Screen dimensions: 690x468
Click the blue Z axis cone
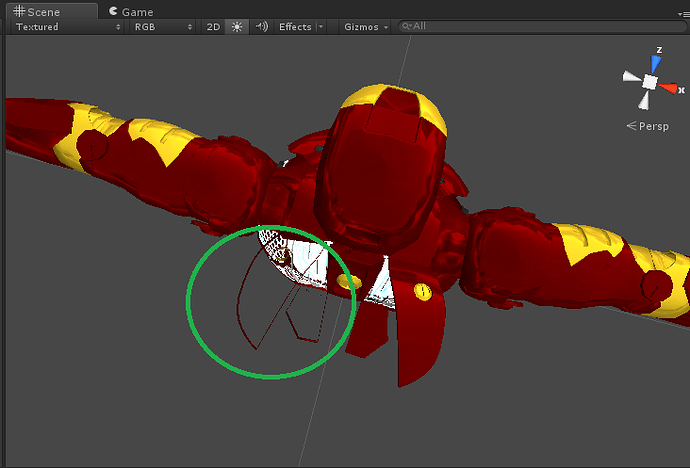(x=656, y=63)
